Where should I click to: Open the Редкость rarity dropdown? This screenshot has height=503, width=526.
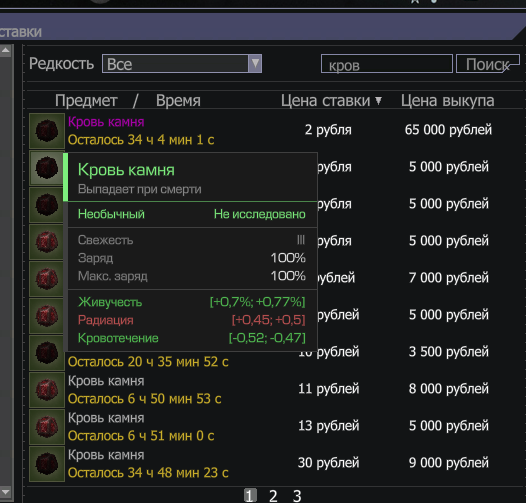182,63
